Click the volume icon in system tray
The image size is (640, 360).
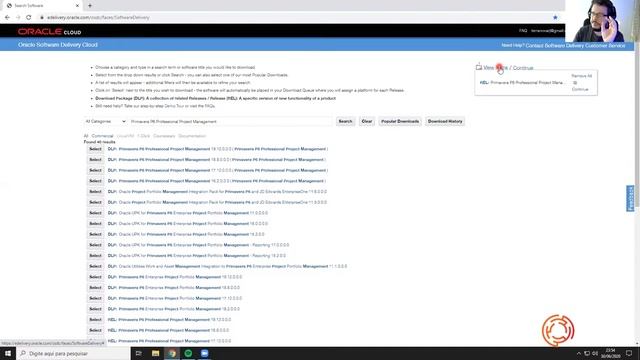coord(595,353)
